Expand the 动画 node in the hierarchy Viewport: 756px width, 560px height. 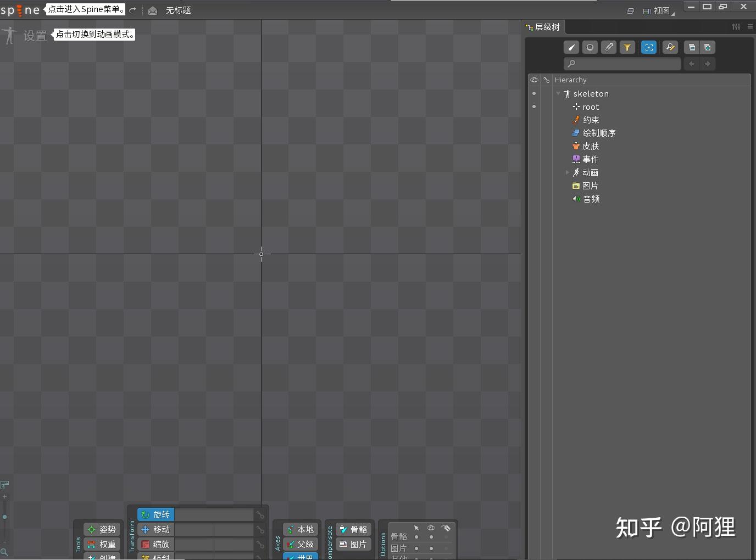(x=568, y=172)
